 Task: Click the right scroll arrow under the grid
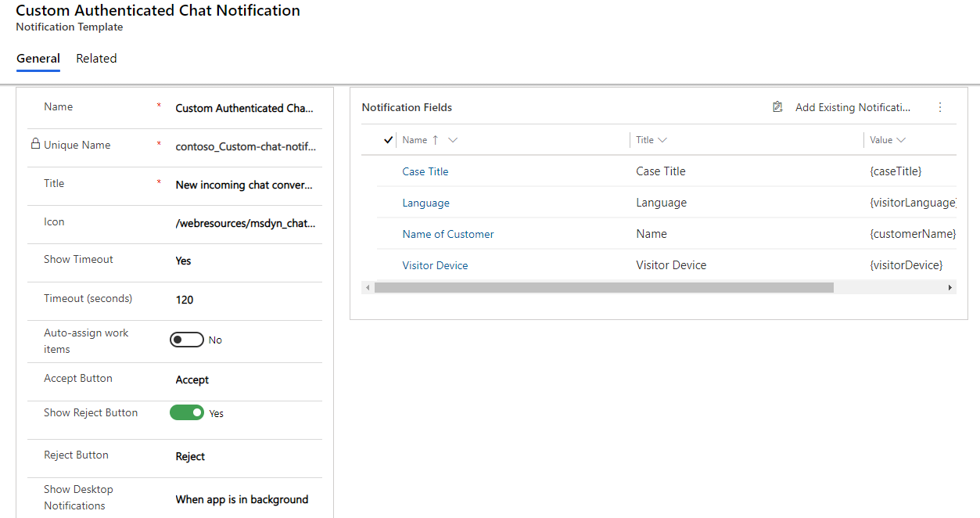click(949, 287)
